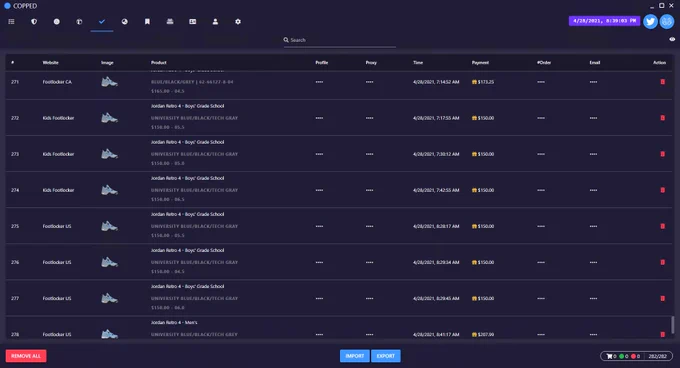
Task: Delete checkout row 272
Action: pos(662,118)
